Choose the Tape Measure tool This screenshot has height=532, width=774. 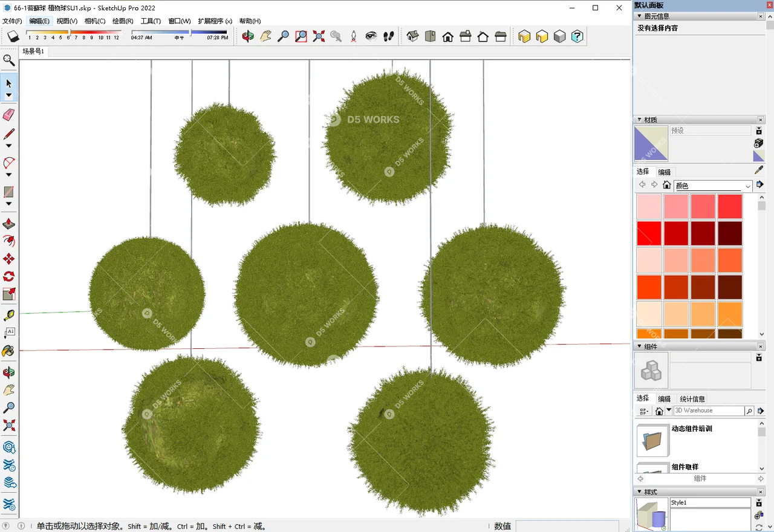(8, 315)
